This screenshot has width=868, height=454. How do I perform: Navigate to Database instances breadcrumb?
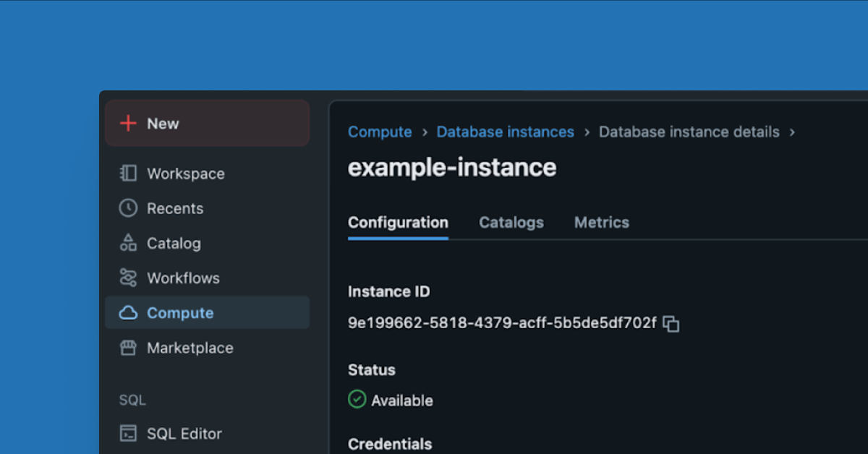coord(505,132)
